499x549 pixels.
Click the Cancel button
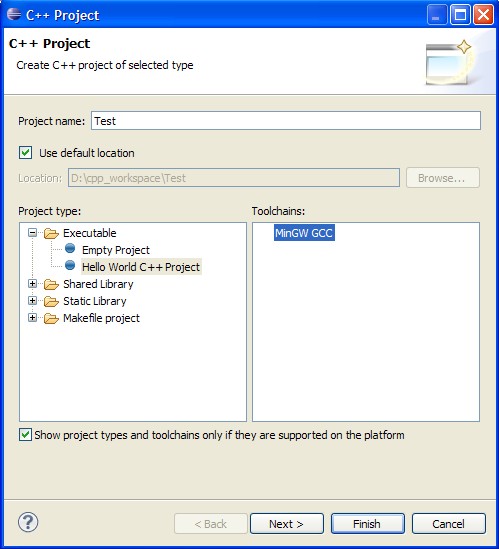(x=449, y=524)
